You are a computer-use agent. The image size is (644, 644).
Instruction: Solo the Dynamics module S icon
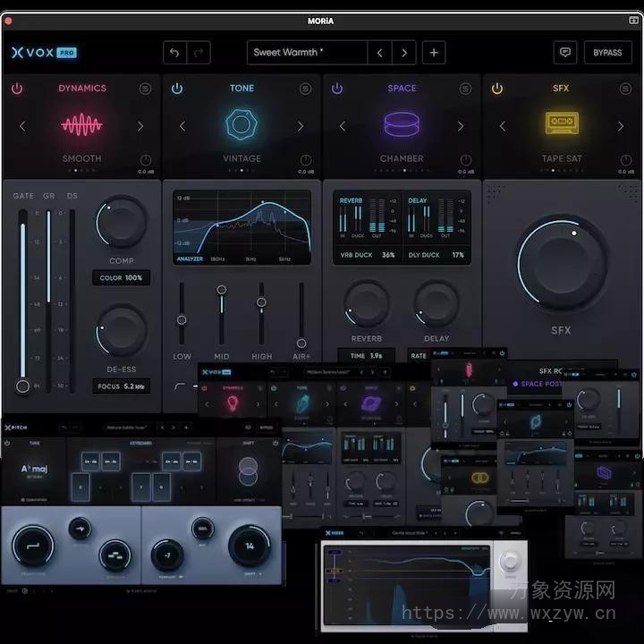pos(145,89)
